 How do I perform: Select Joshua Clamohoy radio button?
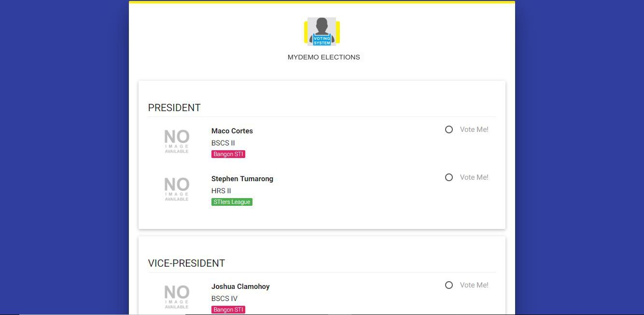coord(449,285)
